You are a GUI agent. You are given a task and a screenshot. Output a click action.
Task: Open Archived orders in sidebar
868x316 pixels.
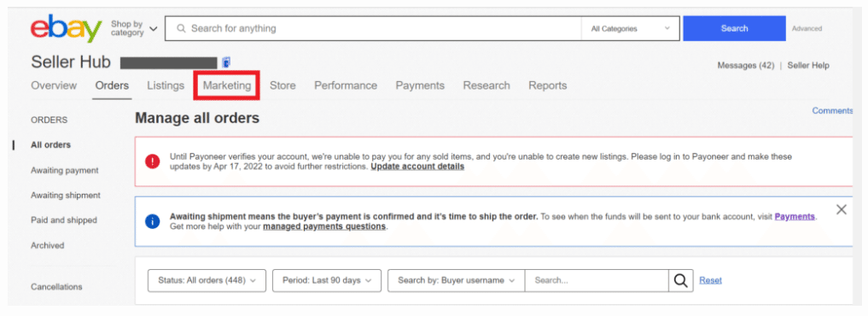click(x=47, y=245)
